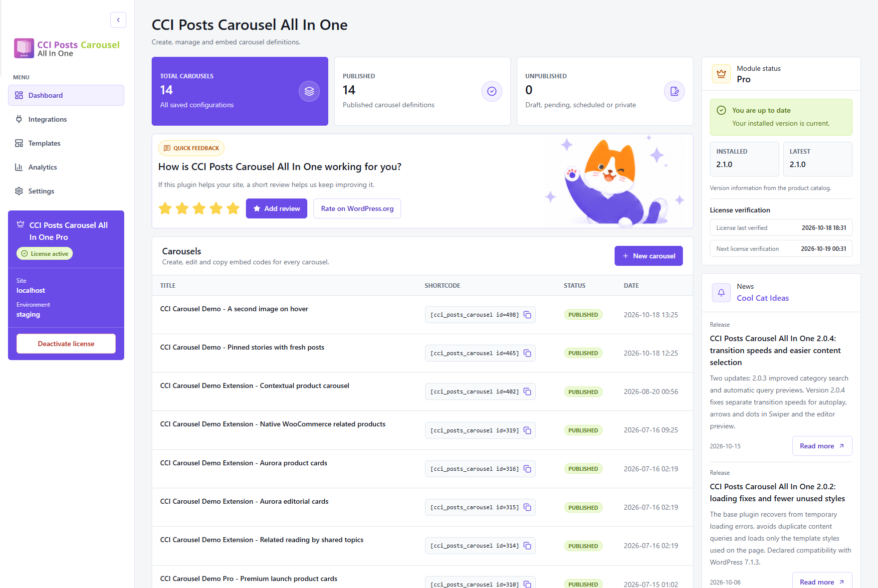Click the Published checkmark circle icon
The height and width of the screenshot is (588, 878).
coord(492,91)
